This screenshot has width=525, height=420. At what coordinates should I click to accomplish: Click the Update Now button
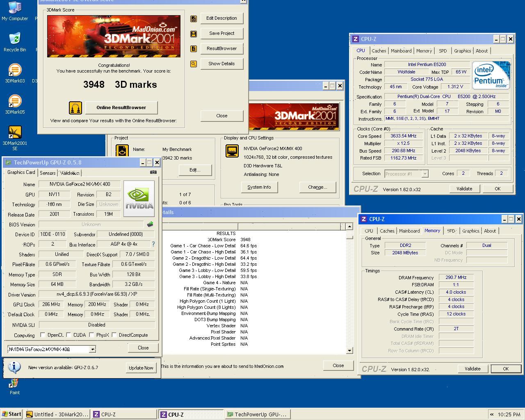point(141,368)
